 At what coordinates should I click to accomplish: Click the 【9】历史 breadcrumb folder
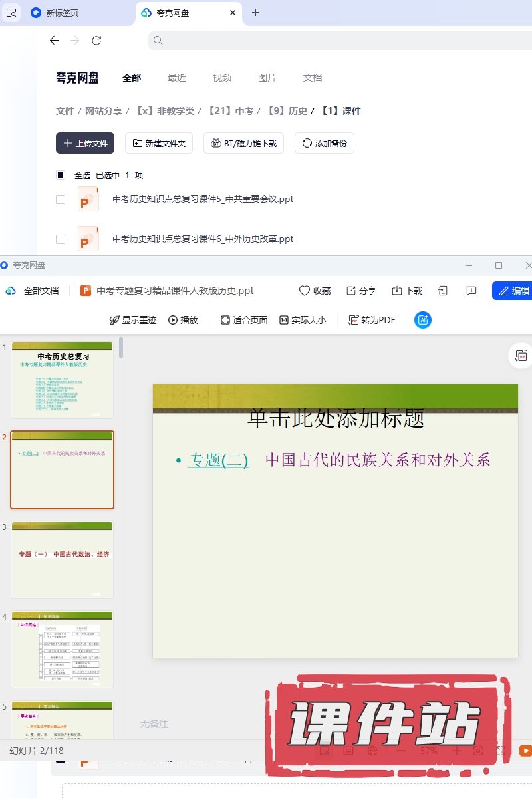287,111
